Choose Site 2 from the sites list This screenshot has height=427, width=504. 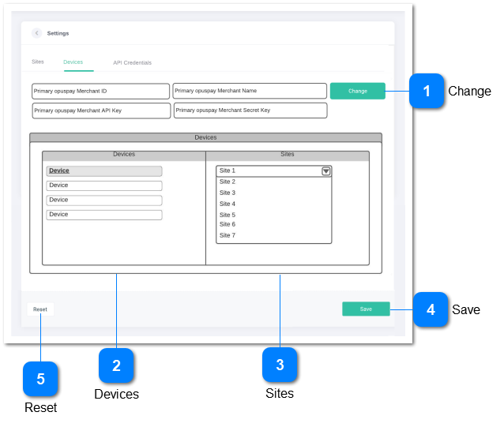point(228,182)
